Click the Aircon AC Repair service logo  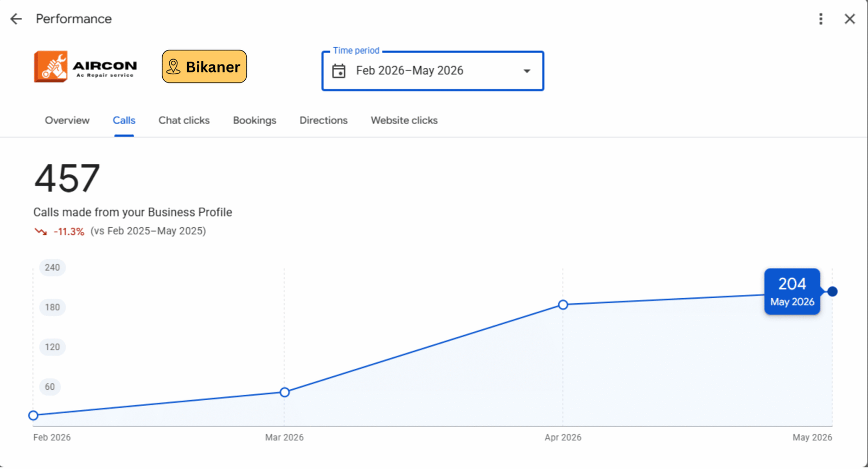[86, 67]
